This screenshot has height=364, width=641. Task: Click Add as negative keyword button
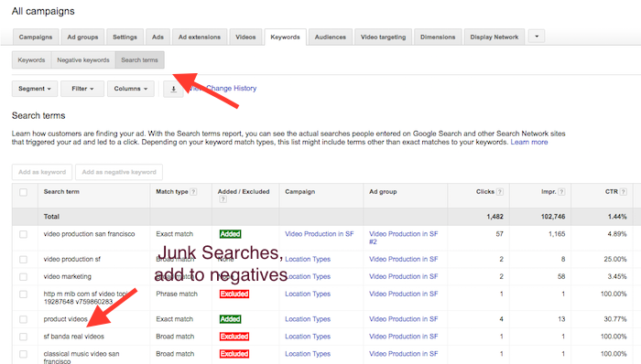tap(119, 172)
